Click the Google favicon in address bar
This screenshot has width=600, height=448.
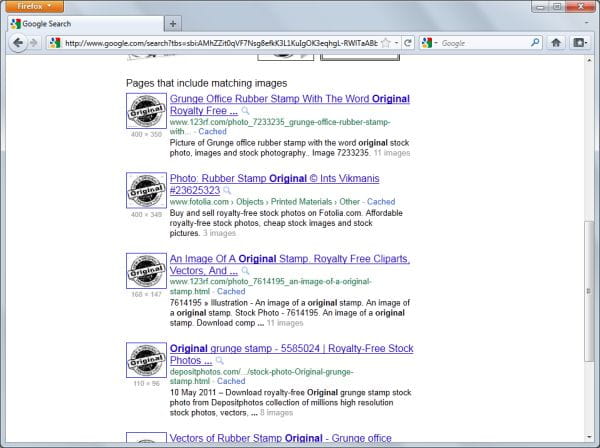[x=55, y=43]
